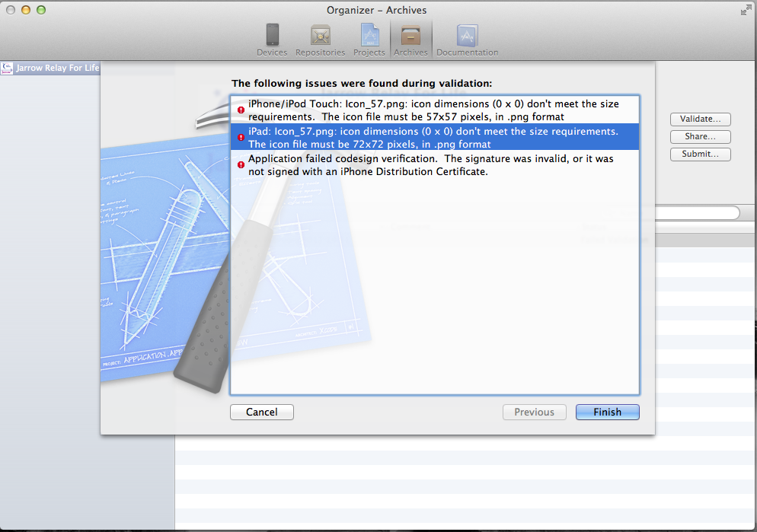Select the iPhone/iPod Touch icon dimensions issue
Screen dimensions: 757x532
pyautogui.click(x=435, y=110)
